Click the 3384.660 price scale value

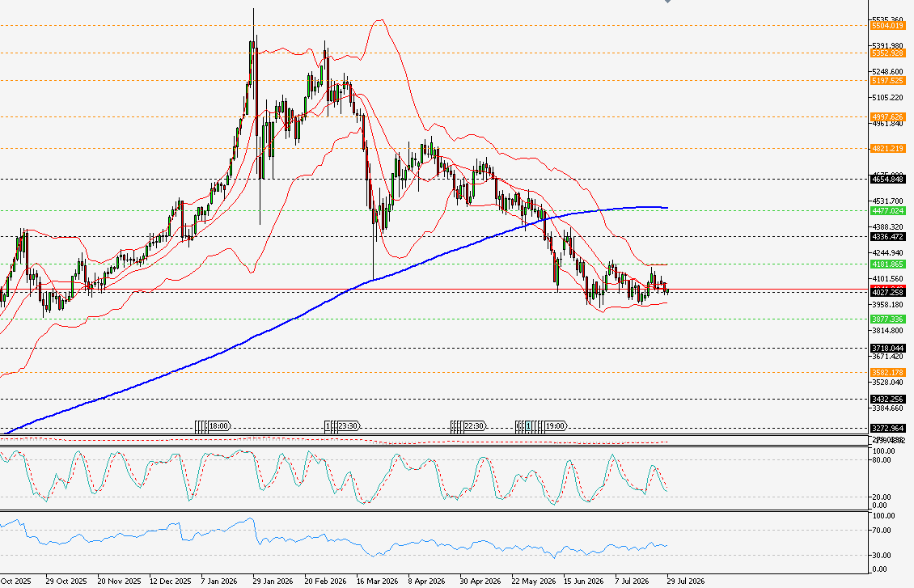click(x=888, y=408)
